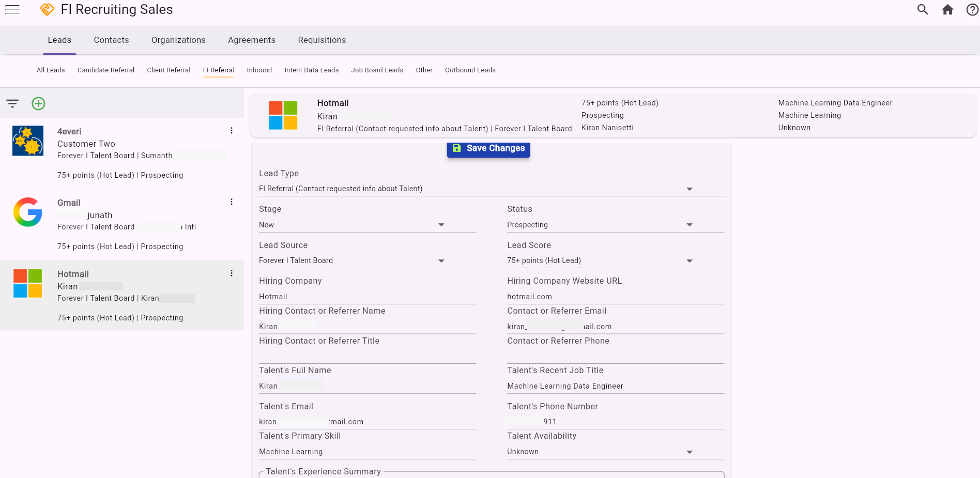
Task: Open the Hotmail lead options menu
Action: 232,273
